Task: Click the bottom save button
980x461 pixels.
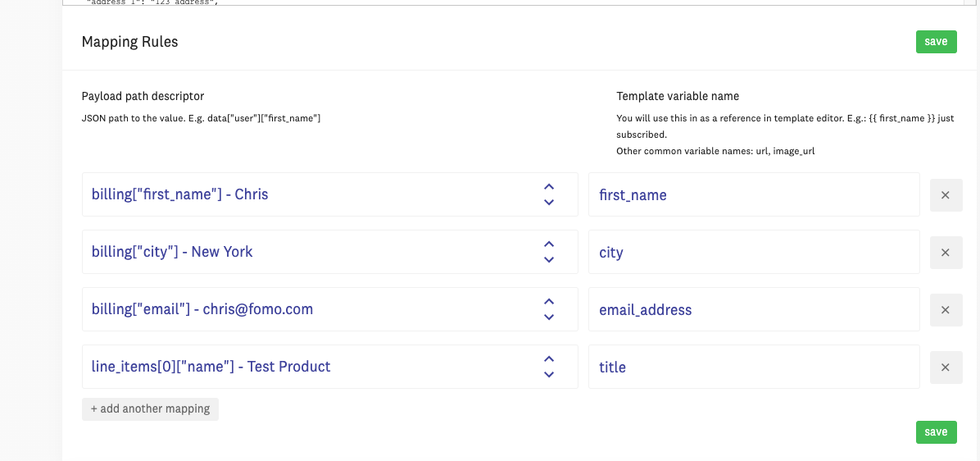Action: 937,432
